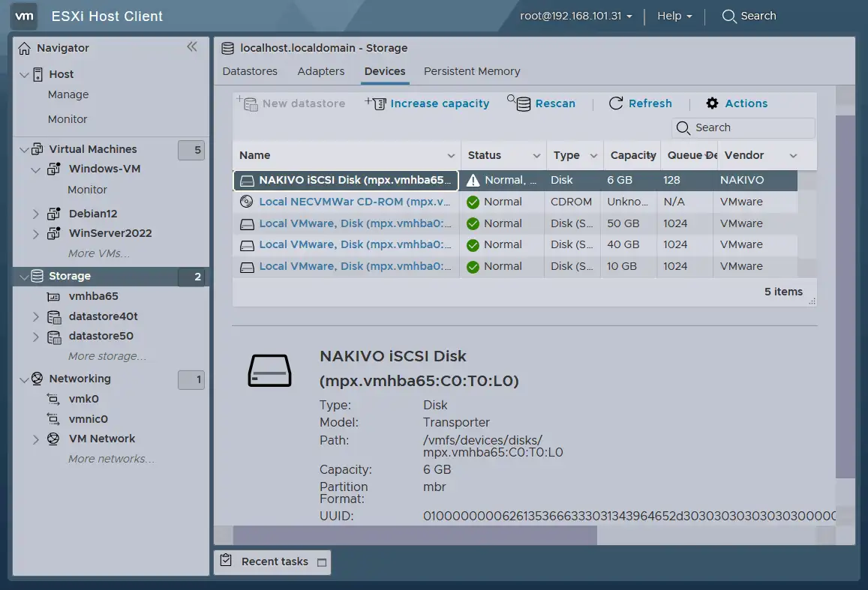Click the Increase capacity icon
Viewport: 868px width, 590px height.
point(375,103)
